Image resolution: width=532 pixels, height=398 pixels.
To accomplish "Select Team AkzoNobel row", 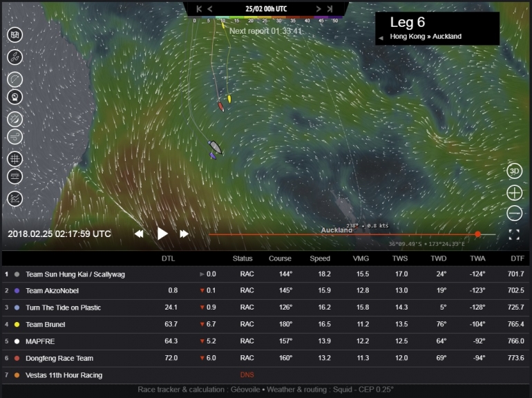I will 266,291.
